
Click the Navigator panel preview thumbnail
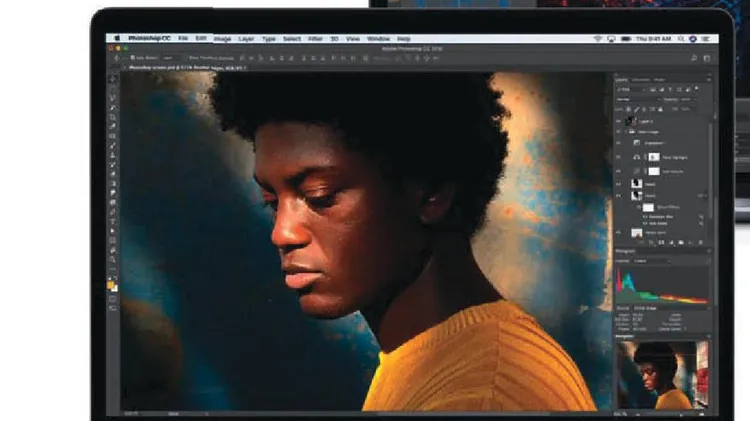[662, 376]
